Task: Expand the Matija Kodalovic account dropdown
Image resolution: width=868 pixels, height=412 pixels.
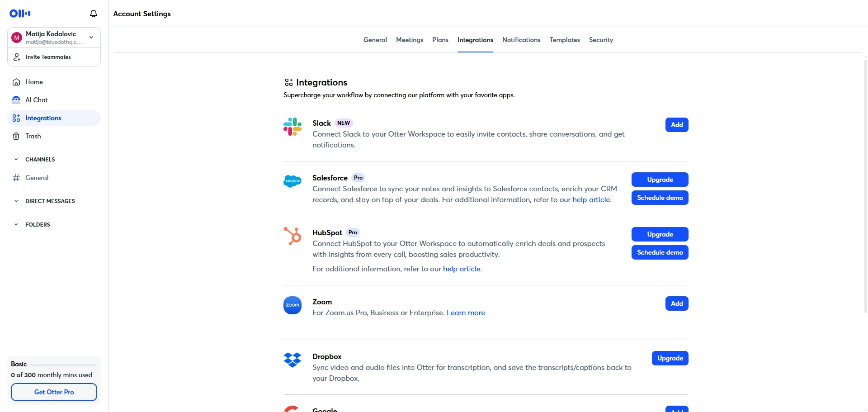Action: [x=91, y=38]
